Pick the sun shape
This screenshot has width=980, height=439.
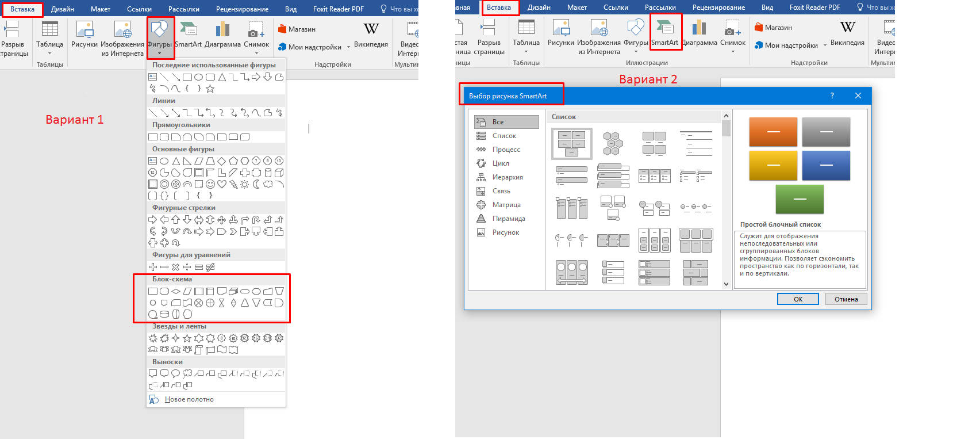244,184
